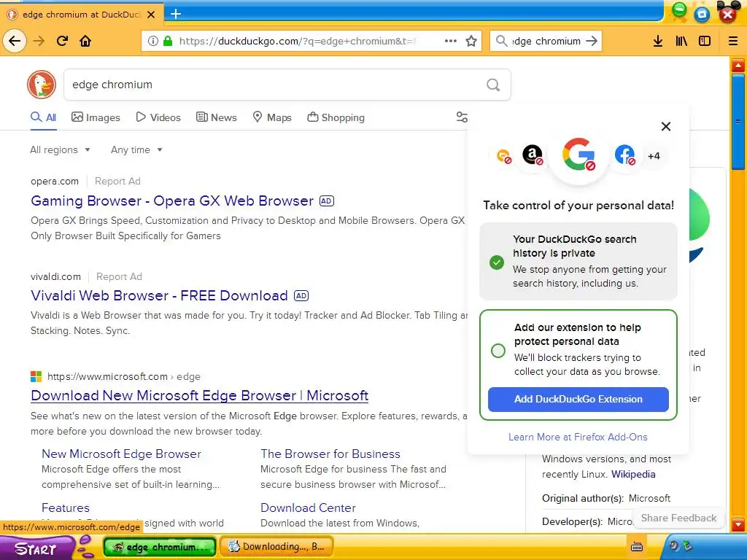Screen dimensions: 747x560
Task: Click the blocked Amazon tracker icon
Action: (533, 155)
